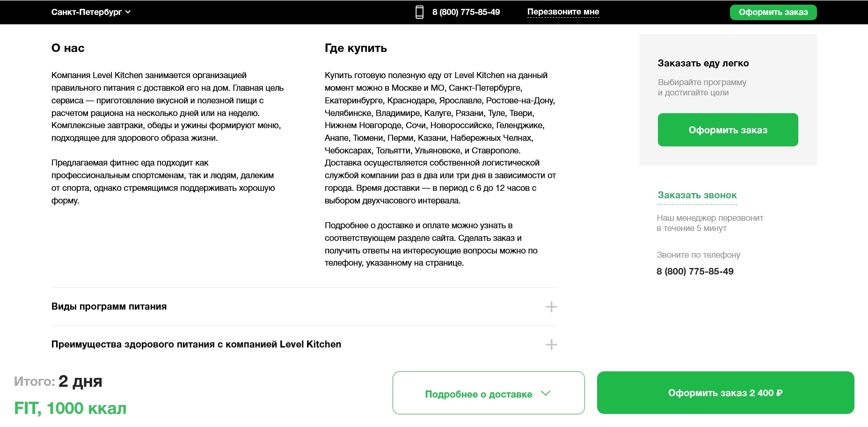Screen dimensions: 868x427
Task: Click the Где купить section heading
Action: tap(356, 48)
